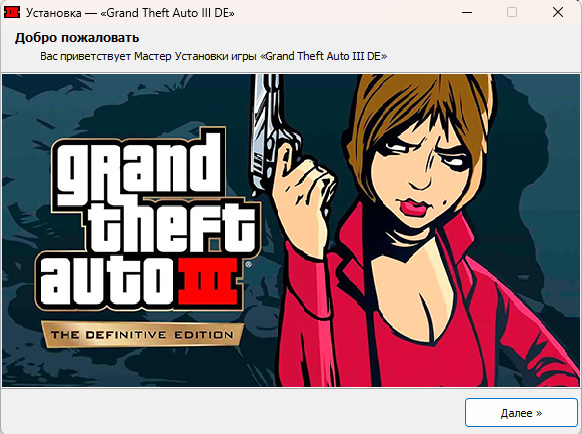Click the gold The Definitive Edition banner
The width and height of the screenshot is (582, 434).
(142, 335)
